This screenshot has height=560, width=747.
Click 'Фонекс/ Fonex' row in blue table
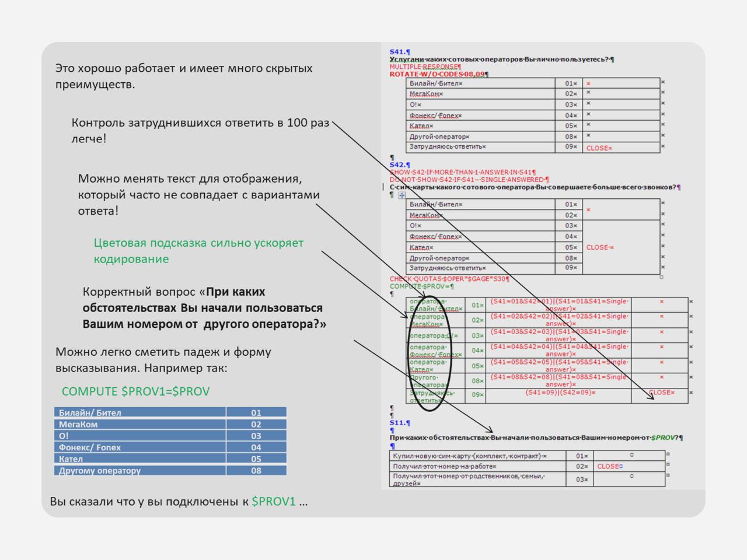point(170,447)
